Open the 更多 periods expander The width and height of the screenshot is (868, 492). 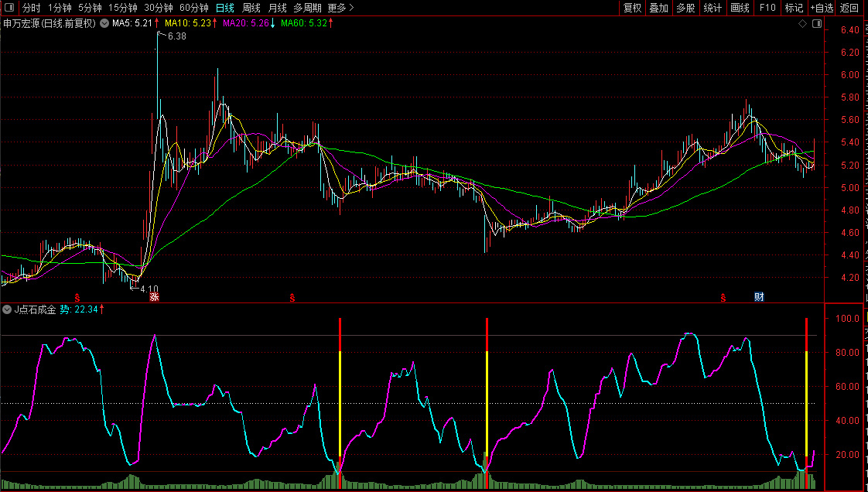tap(340, 8)
